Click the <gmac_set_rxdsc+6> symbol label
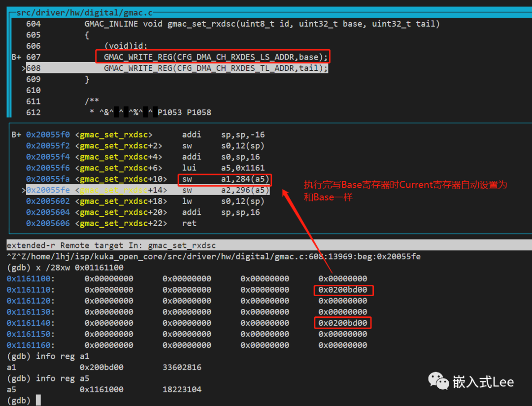Screen dimensions: 532x406 tap(118, 168)
